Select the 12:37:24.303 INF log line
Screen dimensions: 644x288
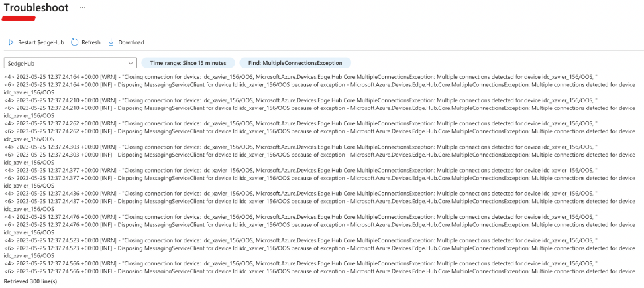click(319, 158)
